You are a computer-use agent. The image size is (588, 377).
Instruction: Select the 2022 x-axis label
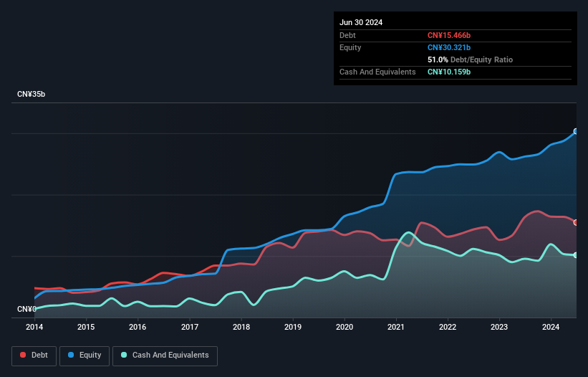[448, 328]
